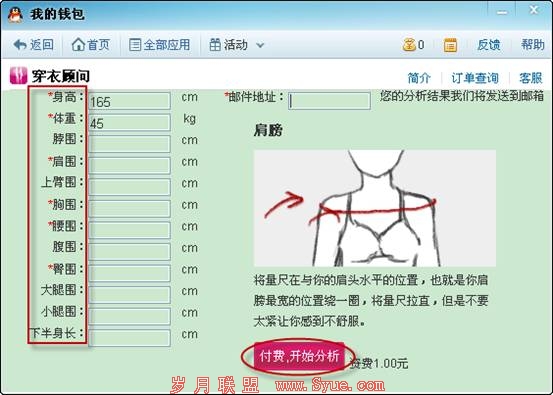Open the 简介 link
The width and height of the screenshot is (553, 395).
click(x=419, y=78)
